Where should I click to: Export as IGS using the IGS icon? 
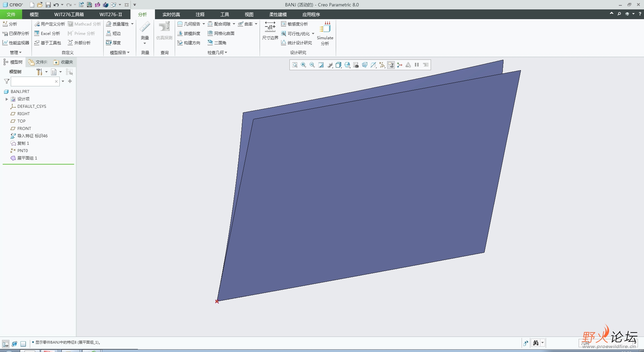[106, 5]
